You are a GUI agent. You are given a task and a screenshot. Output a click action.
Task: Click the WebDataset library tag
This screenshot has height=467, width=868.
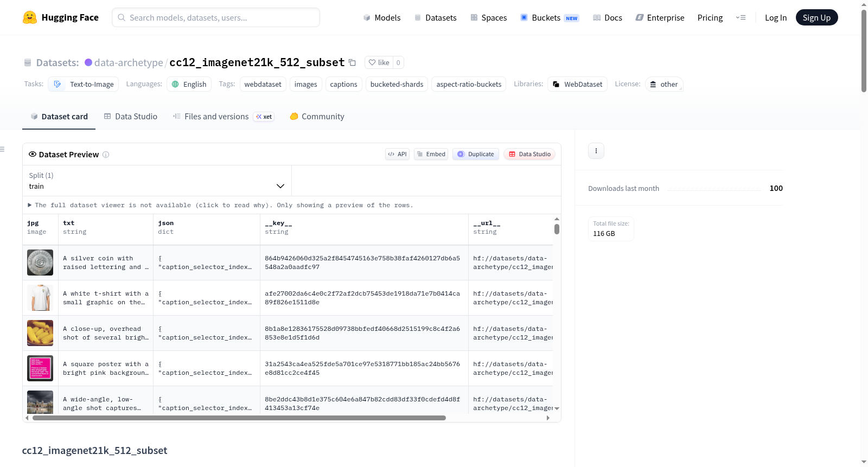(x=577, y=84)
